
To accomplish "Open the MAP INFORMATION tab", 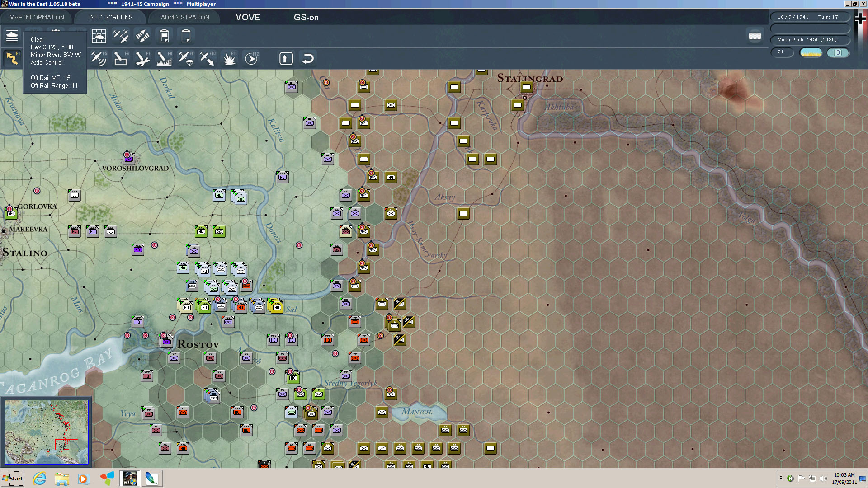I will (37, 17).
